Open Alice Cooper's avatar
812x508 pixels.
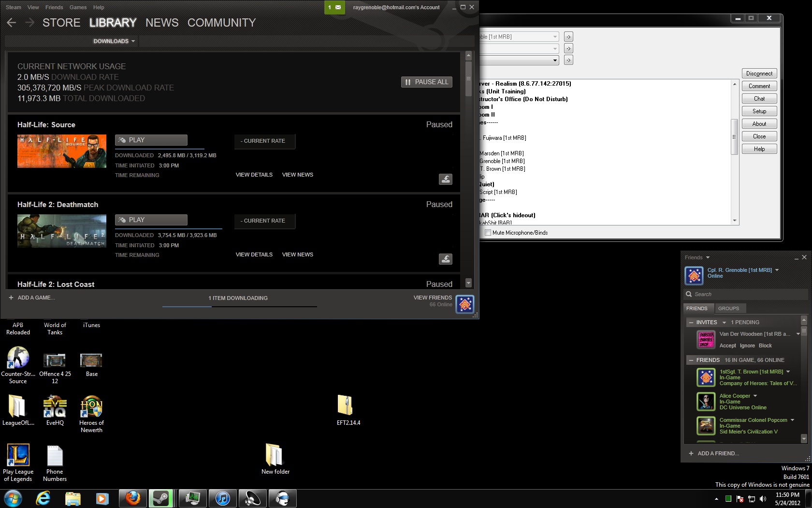(706, 402)
